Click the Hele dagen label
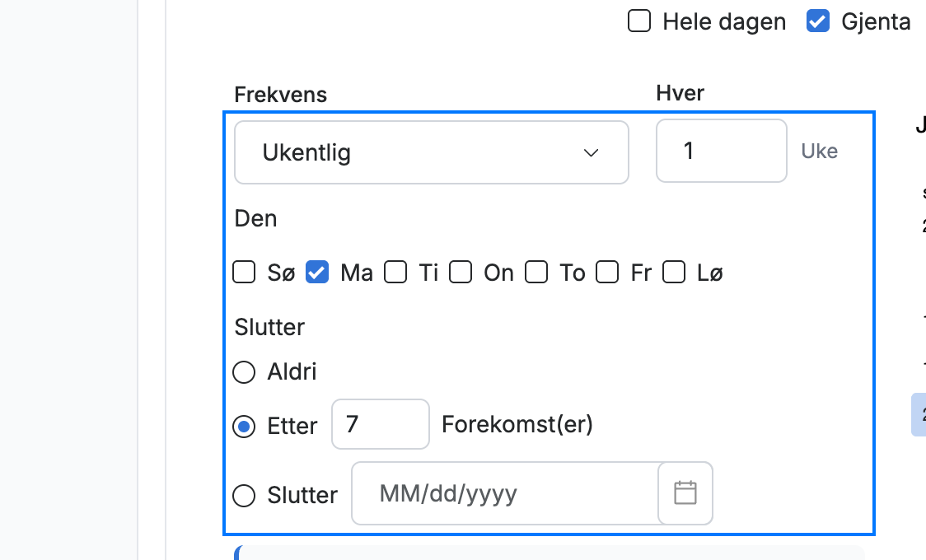This screenshot has width=926, height=560. (x=724, y=22)
